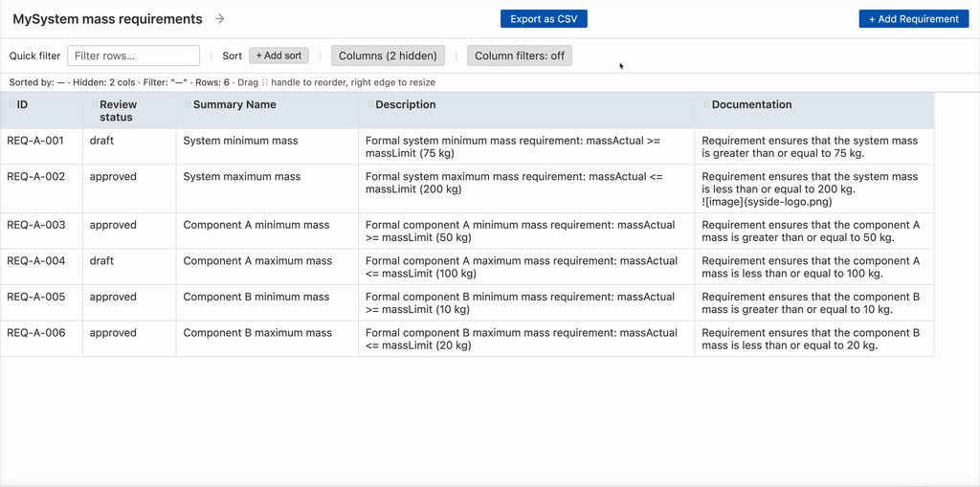Image resolution: width=980 pixels, height=487 pixels.
Task: Select cell REQ-A-002
Action: click(41, 188)
